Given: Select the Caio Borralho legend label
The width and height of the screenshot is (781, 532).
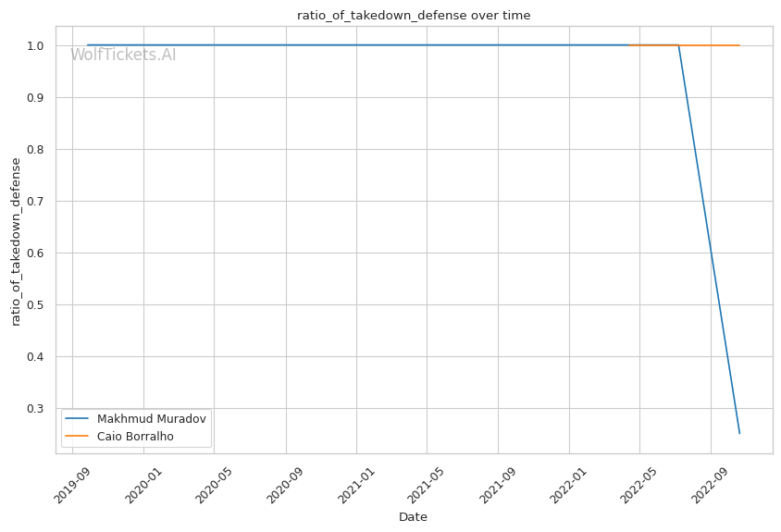Looking at the screenshot, I should pyautogui.click(x=135, y=437).
